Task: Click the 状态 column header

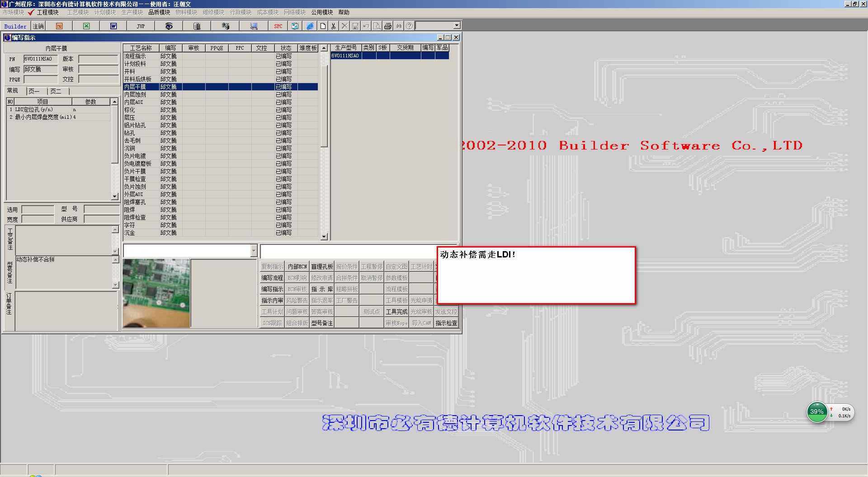Action: click(286, 48)
